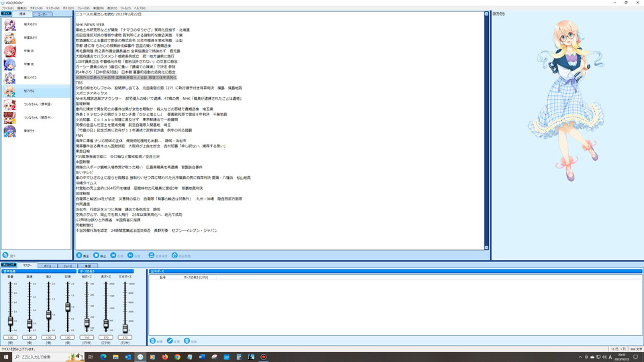The height and width of the screenshot is (362, 644).
Task: Click the 短ポーズ value field showing 150
Action: [87, 337]
